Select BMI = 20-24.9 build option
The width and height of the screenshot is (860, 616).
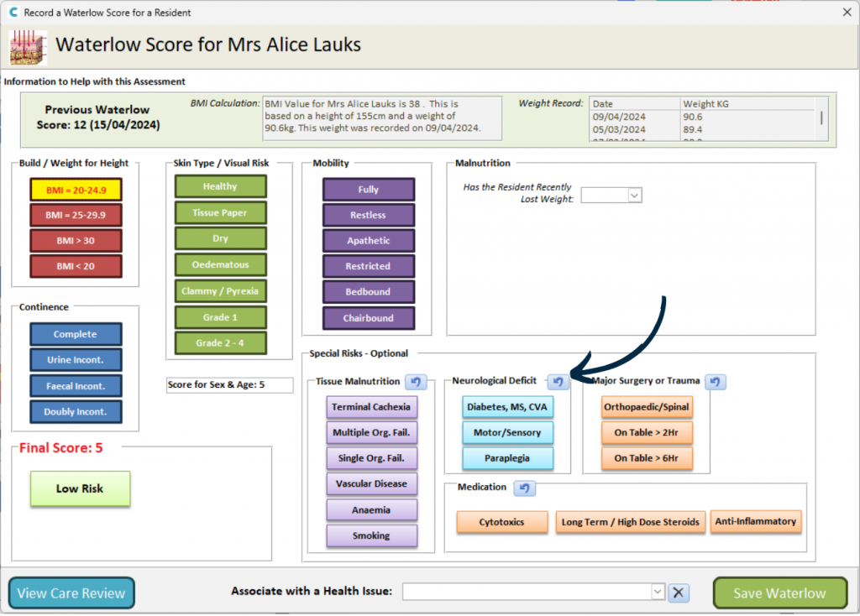click(x=76, y=191)
